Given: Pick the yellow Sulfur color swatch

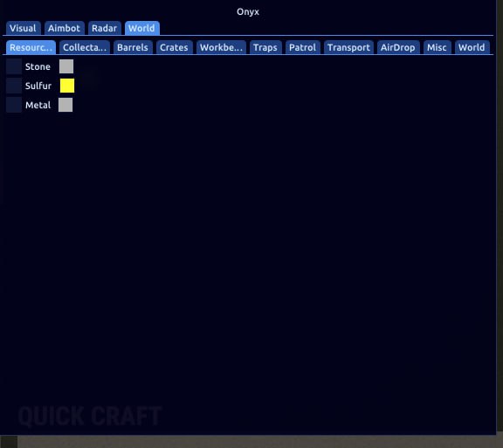Looking at the screenshot, I should (x=67, y=86).
